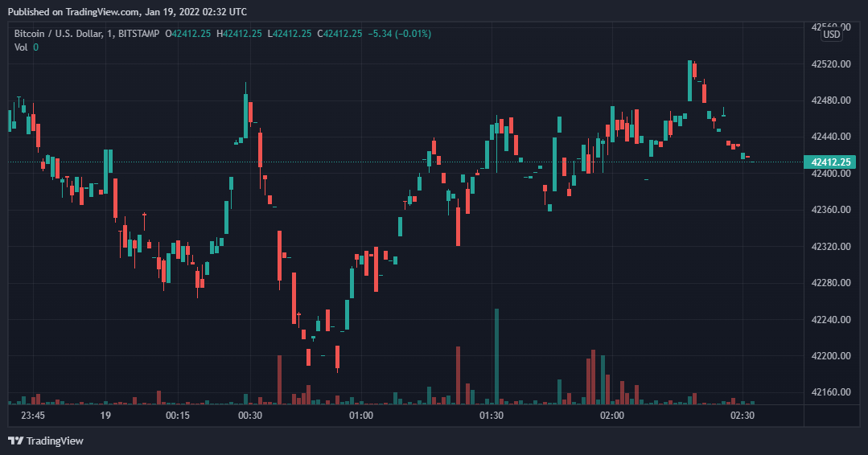This screenshot has height=455, width=868.
Task: Click the 02:00 mark on the time axis
Action: [612, 416]
